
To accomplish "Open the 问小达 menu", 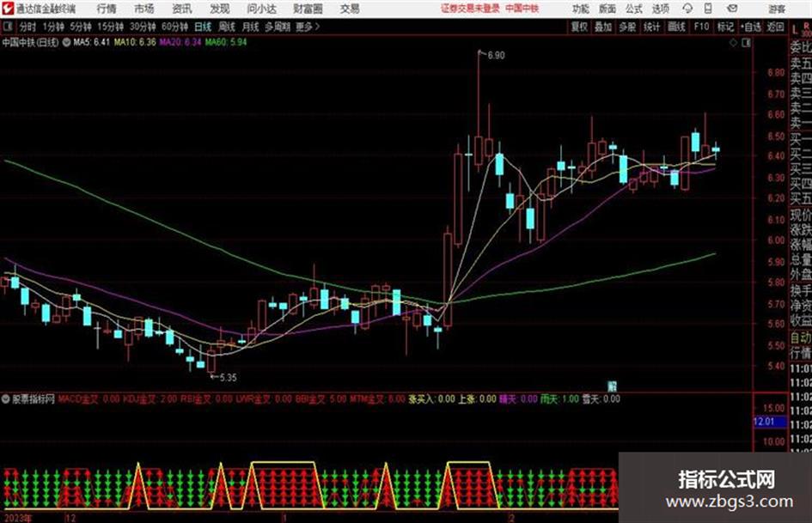I will coord(261,9).
